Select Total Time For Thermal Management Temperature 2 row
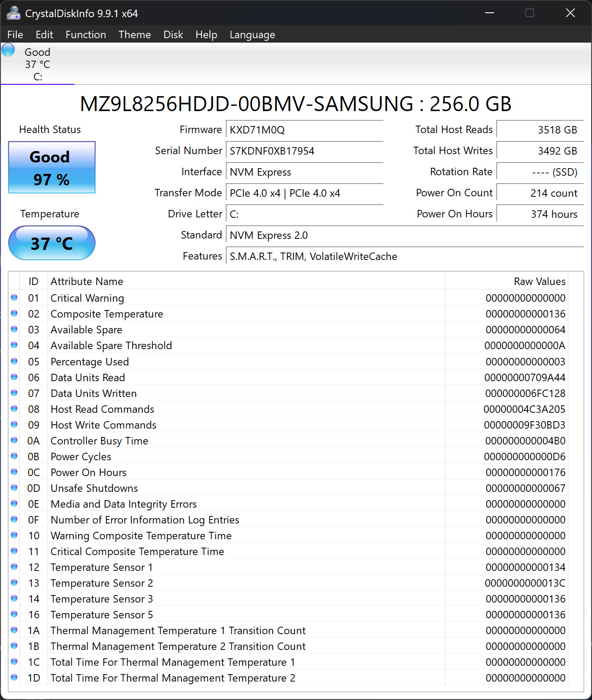The width and height of the screenshot is (592, 700). point(289,678)
